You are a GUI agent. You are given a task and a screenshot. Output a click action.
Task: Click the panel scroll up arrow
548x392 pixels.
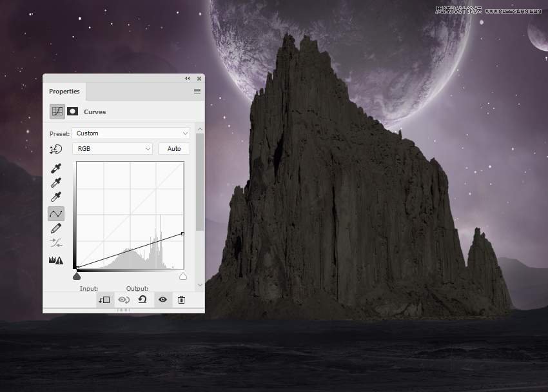click(200, 129)
